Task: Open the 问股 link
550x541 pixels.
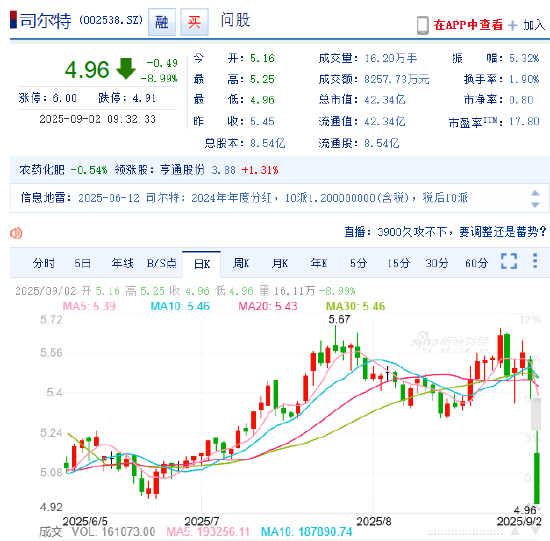Action: tap(235, 20)
